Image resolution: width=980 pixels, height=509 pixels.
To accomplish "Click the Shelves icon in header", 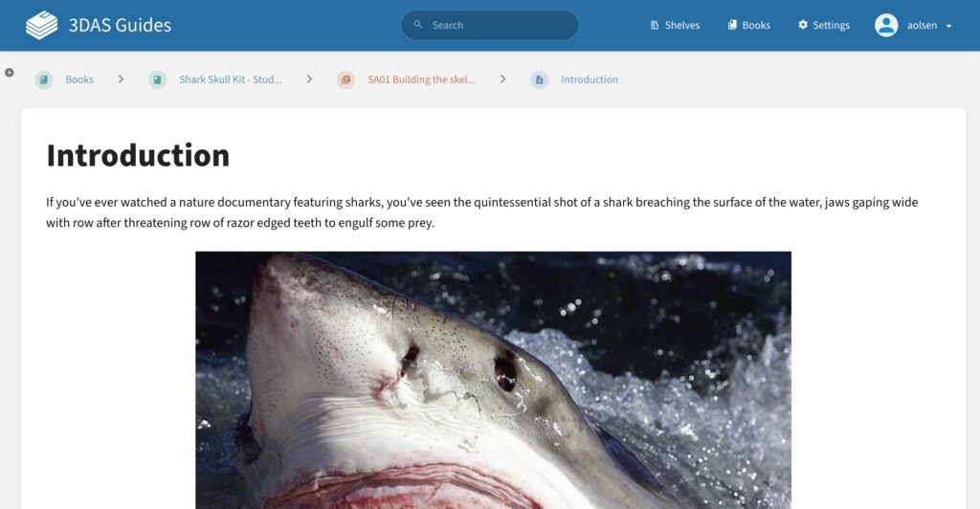I will tap(655, 25).
